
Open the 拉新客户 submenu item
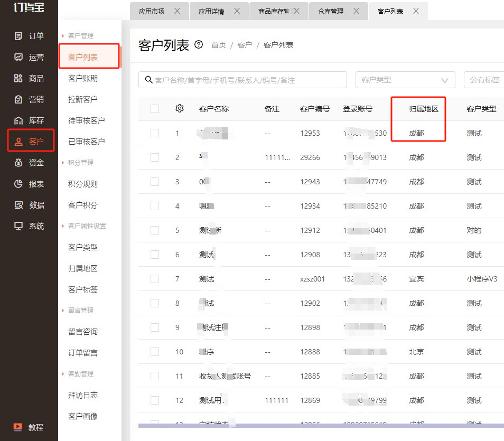83,99
